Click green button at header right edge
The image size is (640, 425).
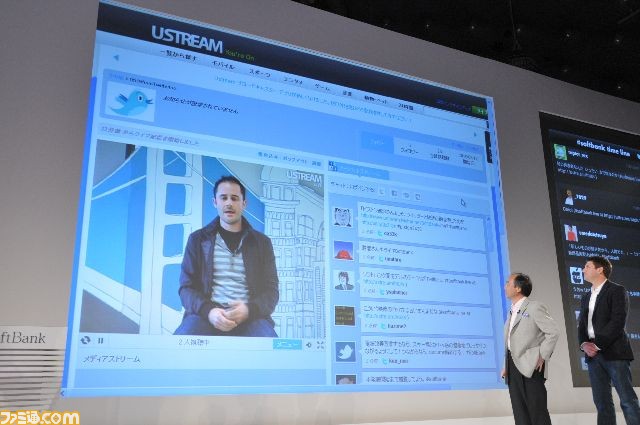coord(480,111)
